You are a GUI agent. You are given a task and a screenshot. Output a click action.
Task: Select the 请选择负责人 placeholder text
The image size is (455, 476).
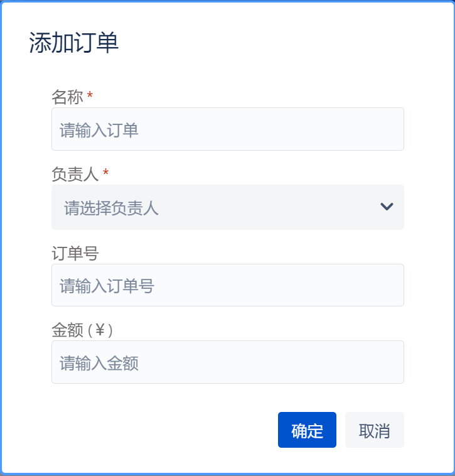coord(111,208)
